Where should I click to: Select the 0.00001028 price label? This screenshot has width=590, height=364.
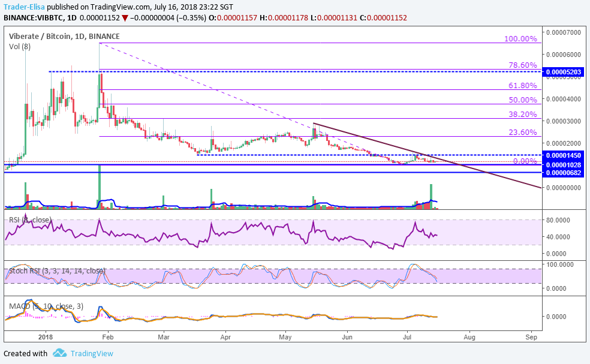pyautogui.click(x=563, y=165)
